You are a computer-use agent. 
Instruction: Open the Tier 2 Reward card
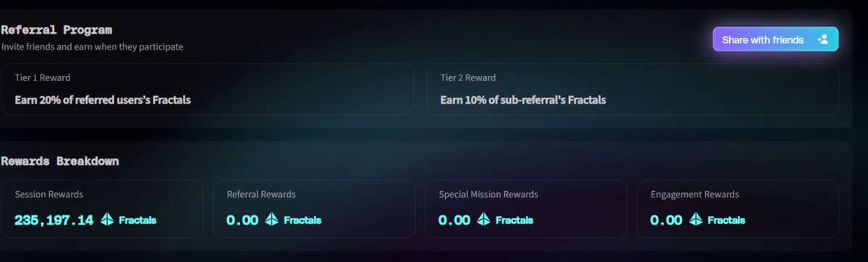(x=633, y=89)
